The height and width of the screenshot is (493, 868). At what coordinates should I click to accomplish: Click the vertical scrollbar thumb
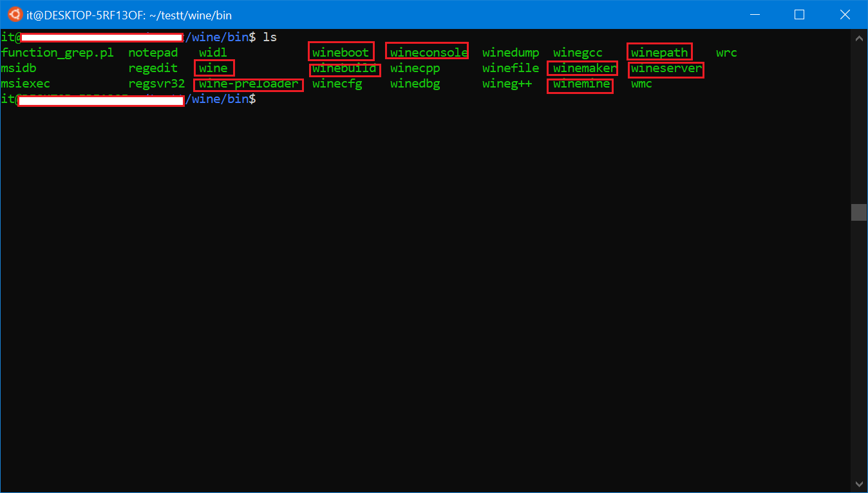pyautogui.click(x=859, y=212)
